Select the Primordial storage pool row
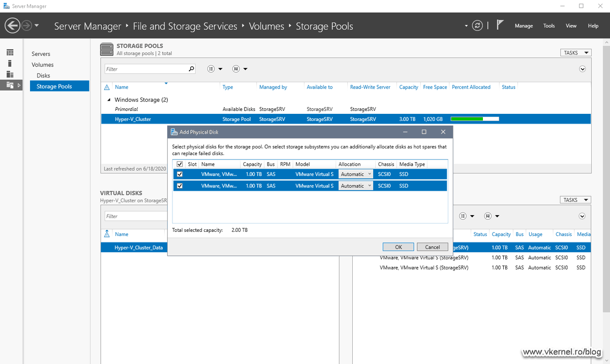610x364 pixels. 346,109
